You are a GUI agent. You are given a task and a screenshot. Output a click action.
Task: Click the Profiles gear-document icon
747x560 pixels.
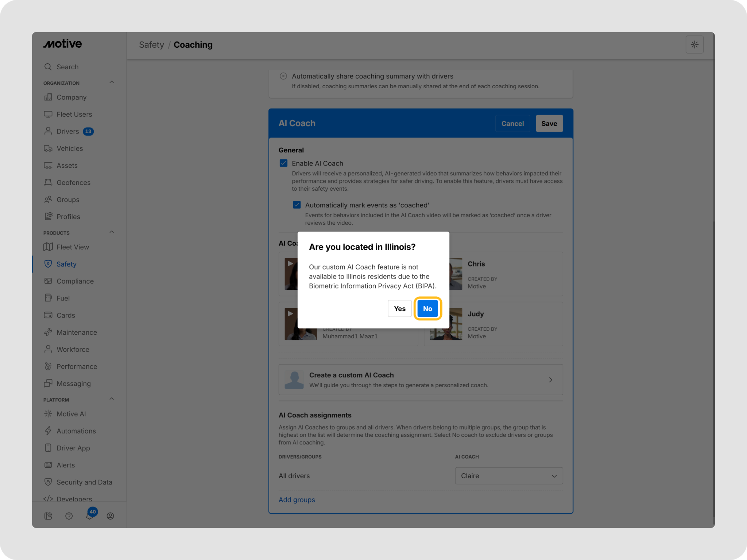click(x=48, y=217)
